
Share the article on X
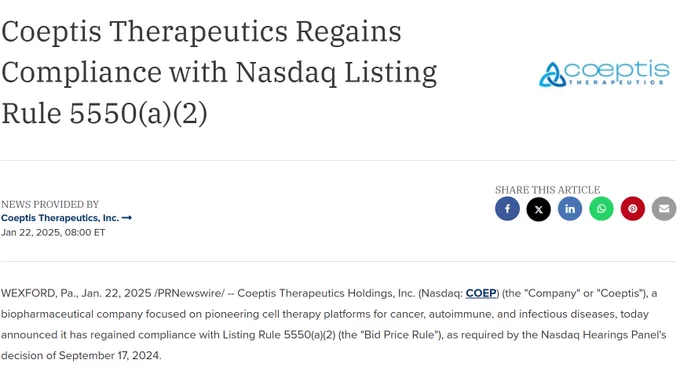click(x=538, y=209)
